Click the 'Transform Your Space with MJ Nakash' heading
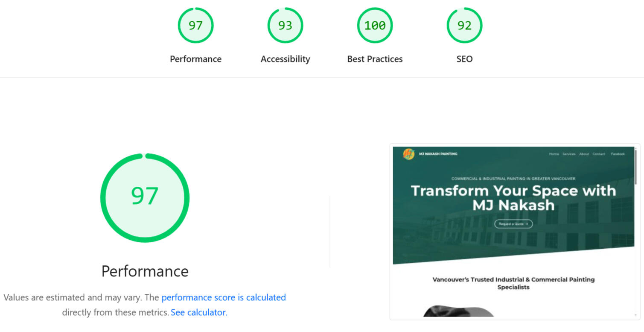This screenshot has height=332, width=644. pos(513,197)
